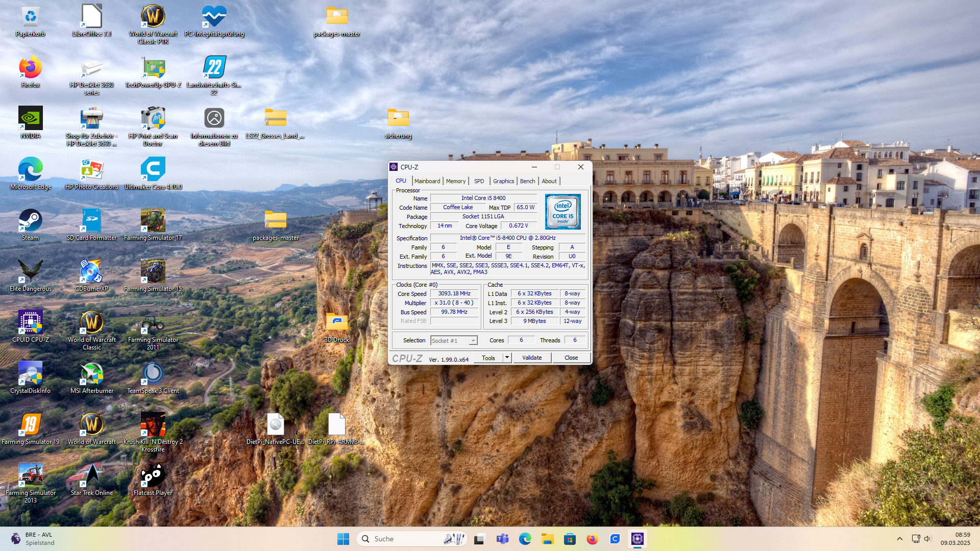Expand the Socket #1 selection dropdown
Screen dimensions: 980x551
(473, 341)
